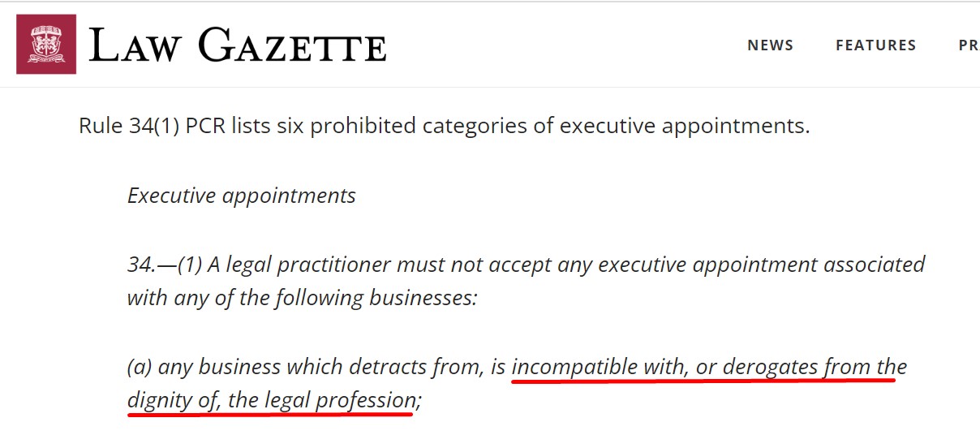The image size is (980, 435).
Task: Click the sentence starting 'Rule 34(1) PCR lists'
Action: coord(445,127)
